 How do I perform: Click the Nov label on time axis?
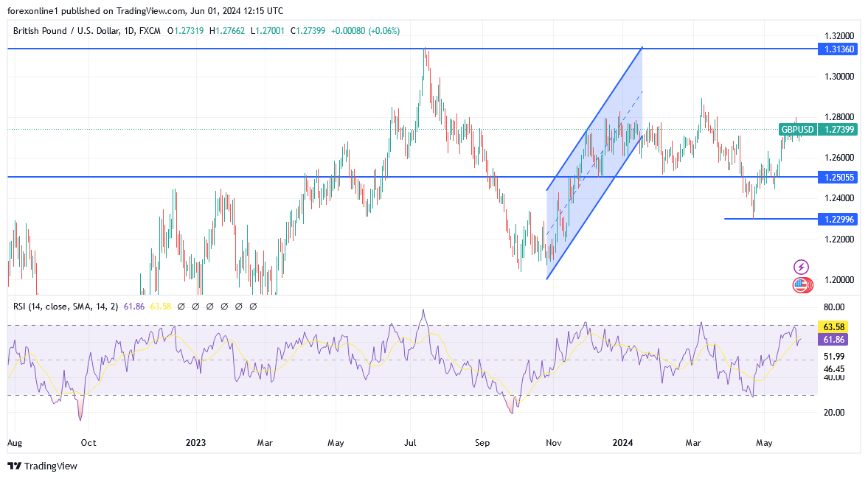click(x=554, y=442)
